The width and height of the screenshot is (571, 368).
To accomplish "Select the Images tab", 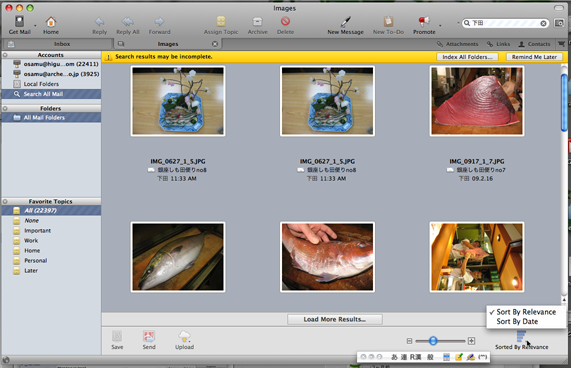I will (168, 44).
